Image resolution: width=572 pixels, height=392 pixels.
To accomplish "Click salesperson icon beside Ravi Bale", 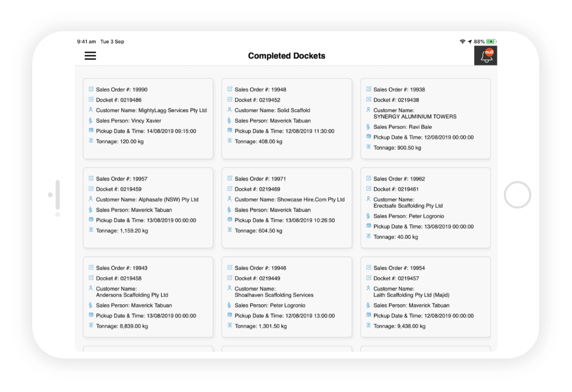I will (368, 127).
